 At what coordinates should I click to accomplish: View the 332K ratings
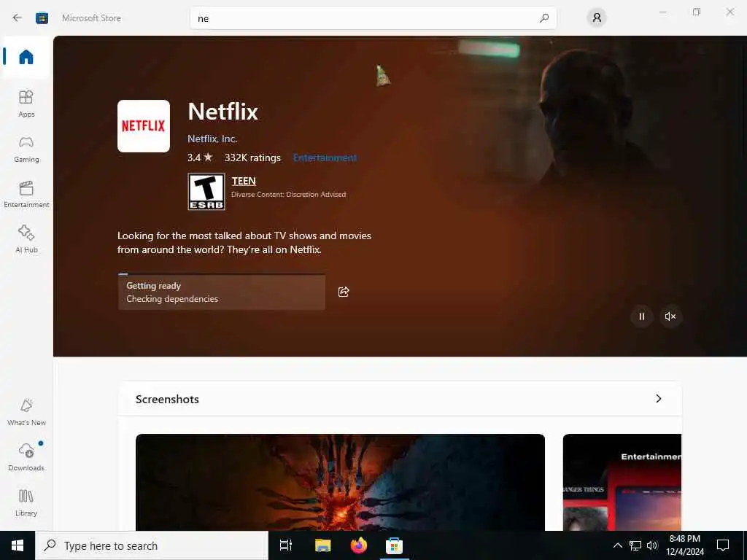[x=252, y=157]
